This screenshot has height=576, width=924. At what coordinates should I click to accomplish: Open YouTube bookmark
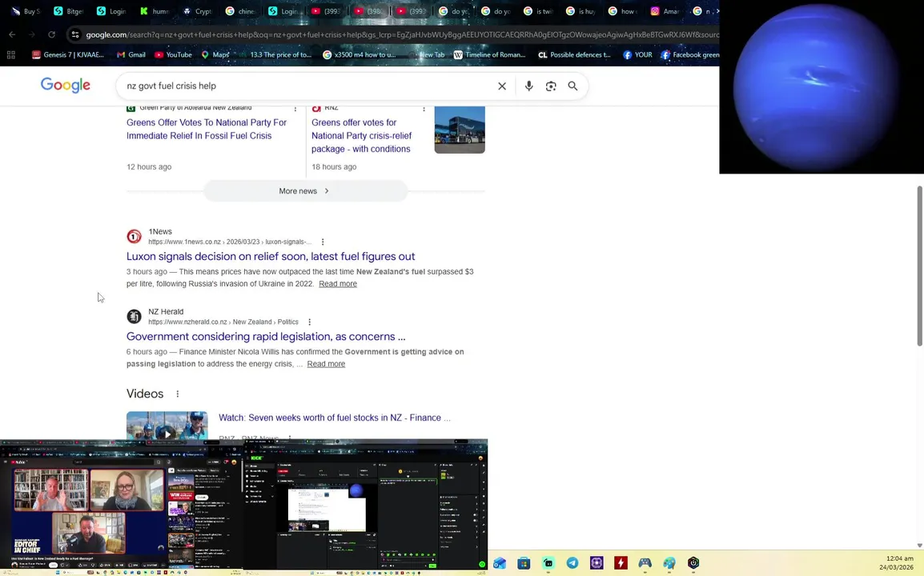(173, 54)
